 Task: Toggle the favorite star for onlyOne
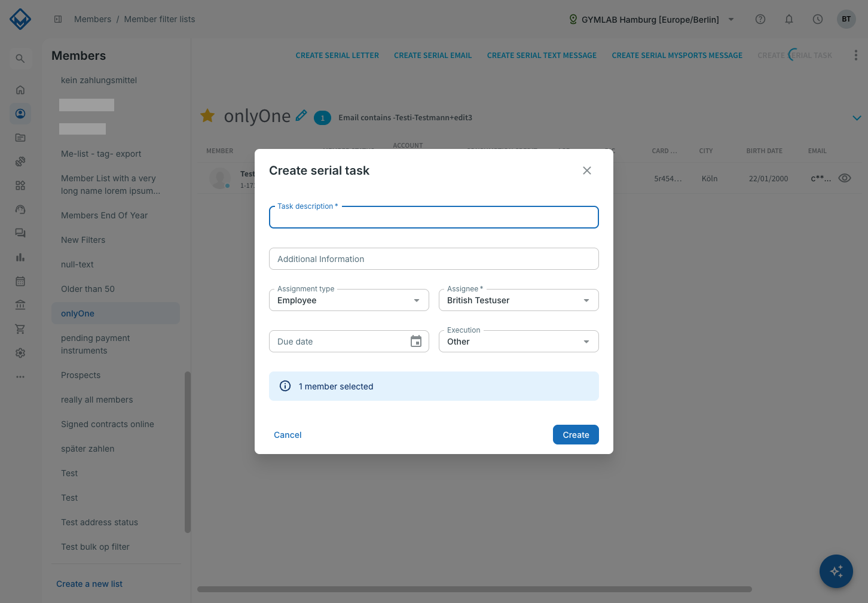(x=207, y=115)
